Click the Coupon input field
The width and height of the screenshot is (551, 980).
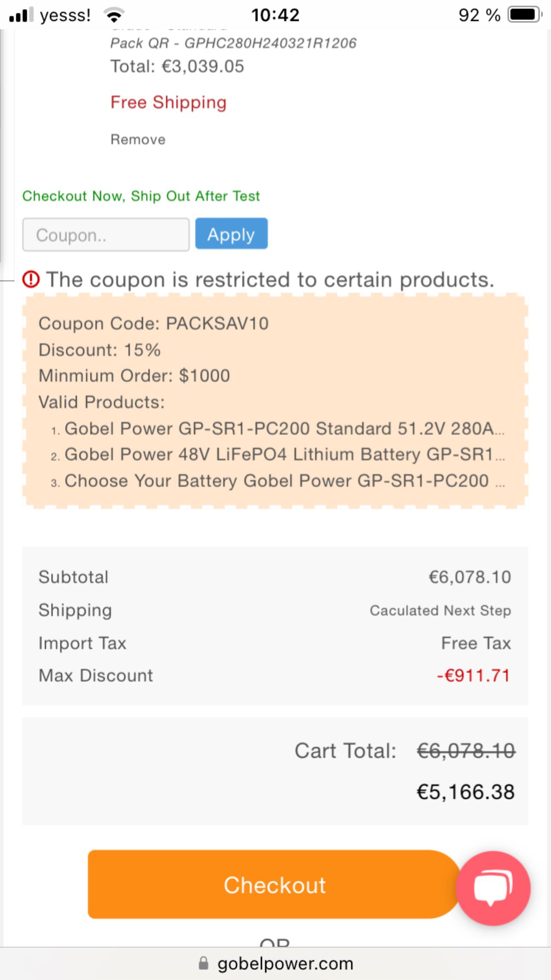pos(106,235)
